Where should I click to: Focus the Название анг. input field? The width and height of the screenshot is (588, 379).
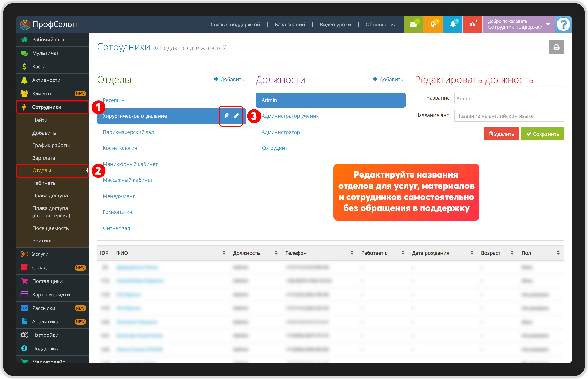tap(509, 116)
